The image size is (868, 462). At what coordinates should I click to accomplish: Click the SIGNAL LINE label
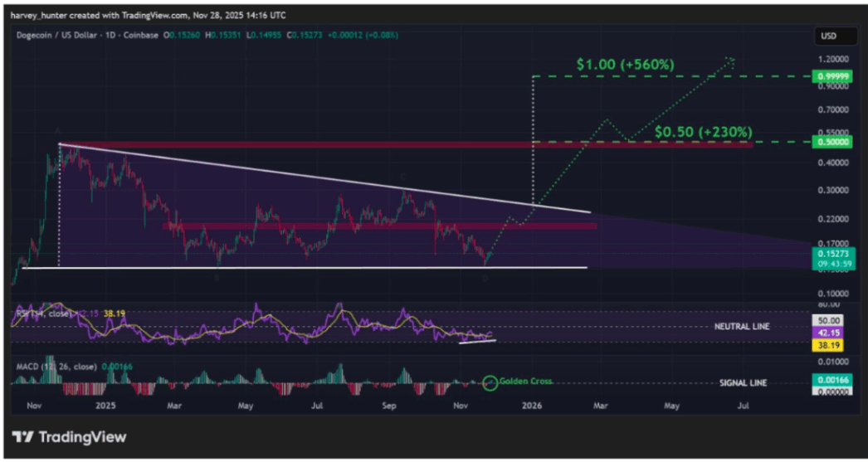[744, 383]
